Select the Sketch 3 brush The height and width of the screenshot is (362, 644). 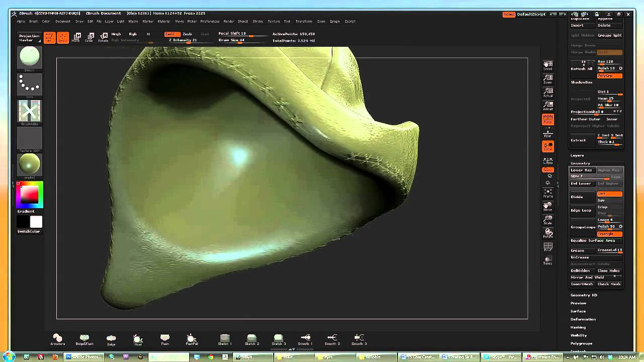(x=278, y=340)
